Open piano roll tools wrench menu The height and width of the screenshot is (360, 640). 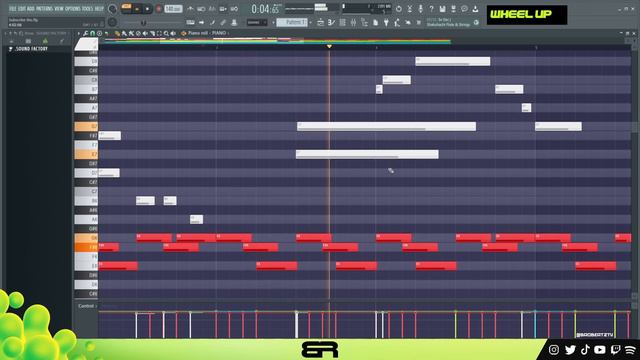[86, 33]
